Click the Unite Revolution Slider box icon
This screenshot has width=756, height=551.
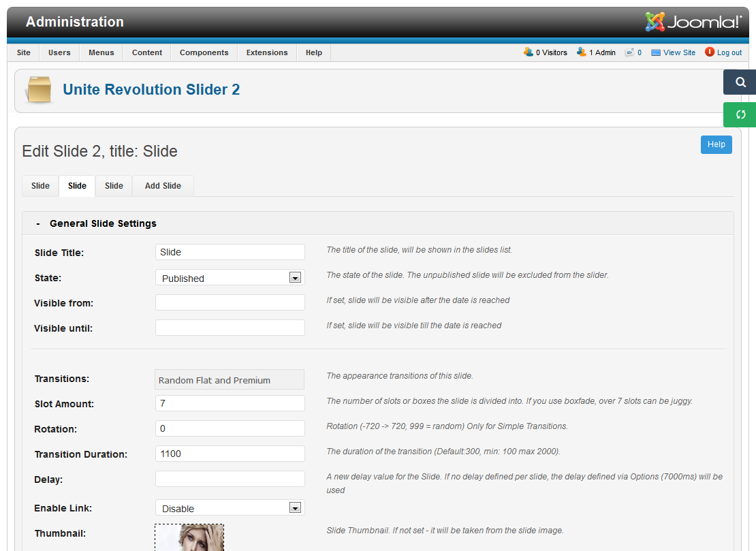[x=38, y=90]
